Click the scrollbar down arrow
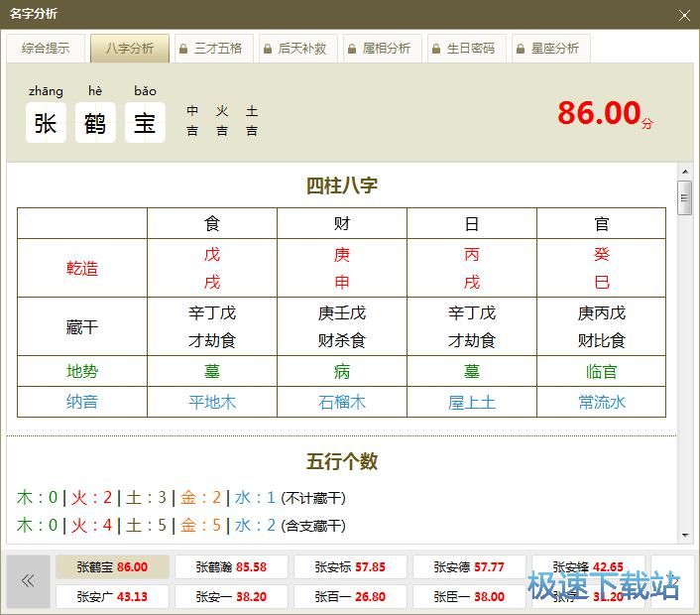The image size is (700, 615). tap(685, 535)
